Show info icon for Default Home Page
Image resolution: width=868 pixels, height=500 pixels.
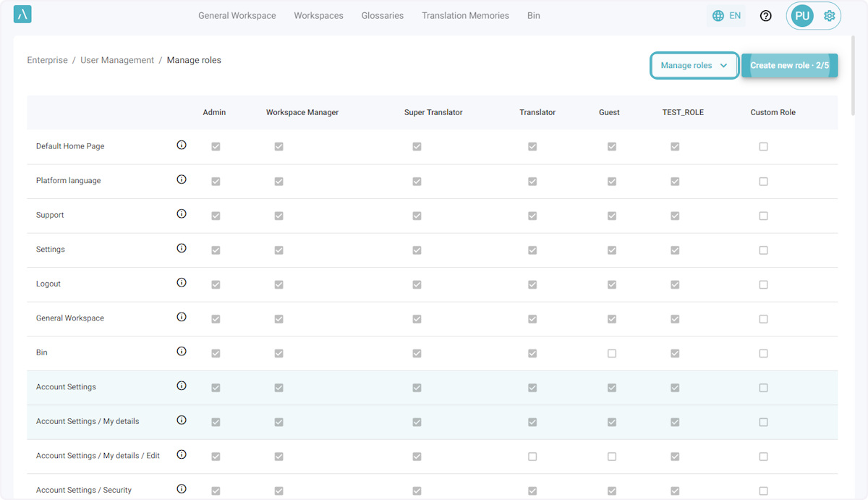[182, 145]
